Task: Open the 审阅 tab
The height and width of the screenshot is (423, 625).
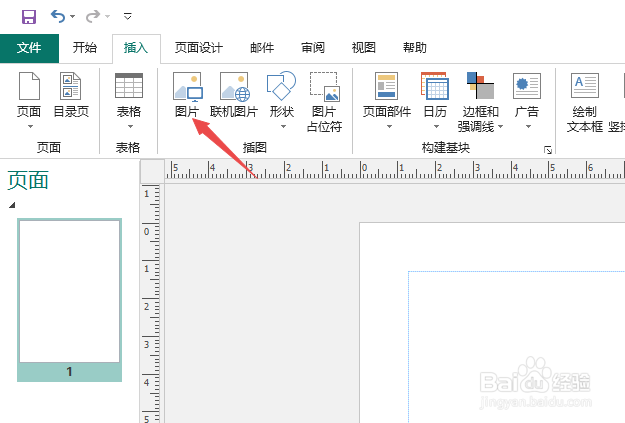Action: [x=313, y=48]
